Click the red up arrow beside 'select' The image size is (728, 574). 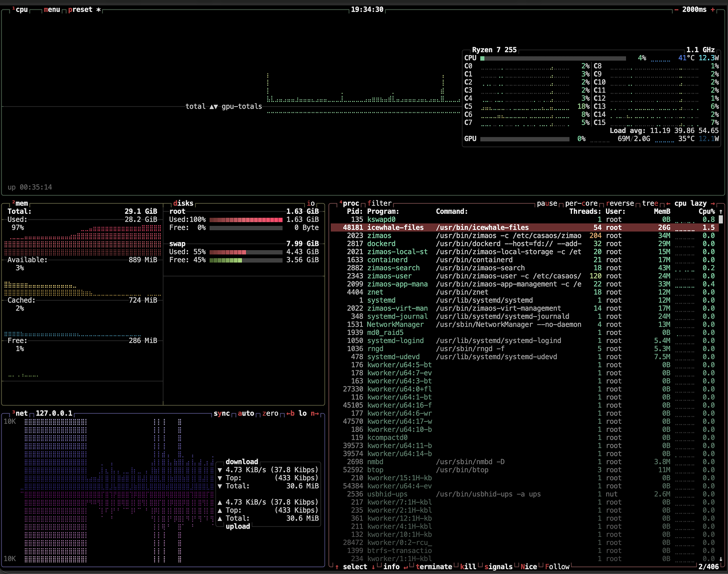(337, 567)
